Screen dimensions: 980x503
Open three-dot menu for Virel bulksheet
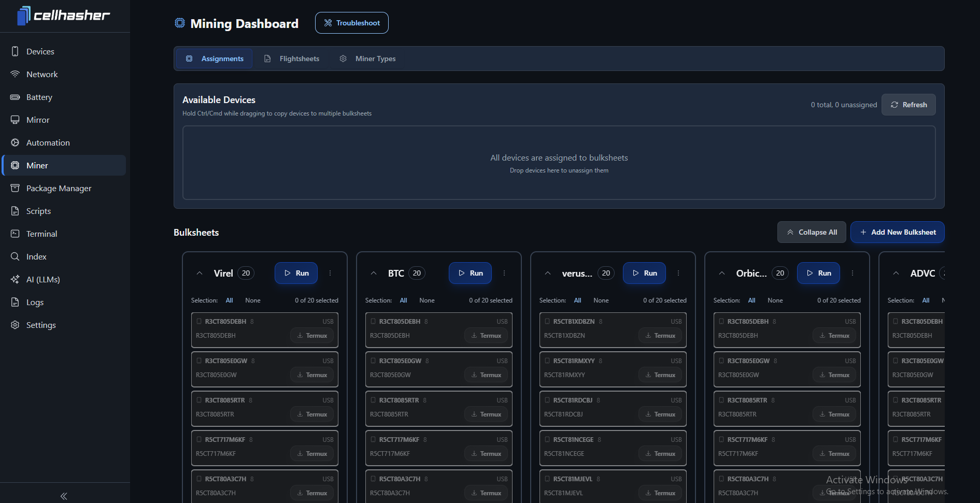pyautogui.click(x=330, y=274)
